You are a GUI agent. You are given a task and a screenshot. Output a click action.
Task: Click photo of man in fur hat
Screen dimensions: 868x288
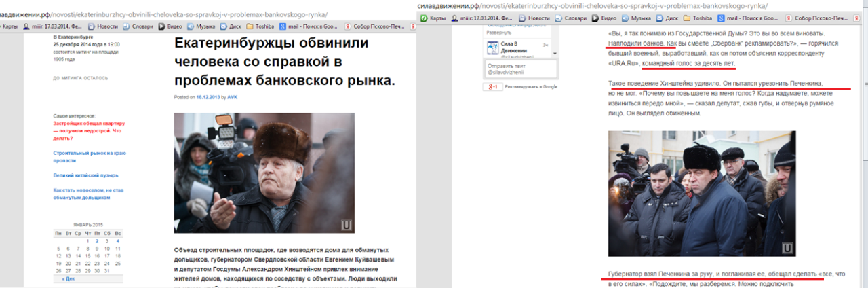[264, 173]
